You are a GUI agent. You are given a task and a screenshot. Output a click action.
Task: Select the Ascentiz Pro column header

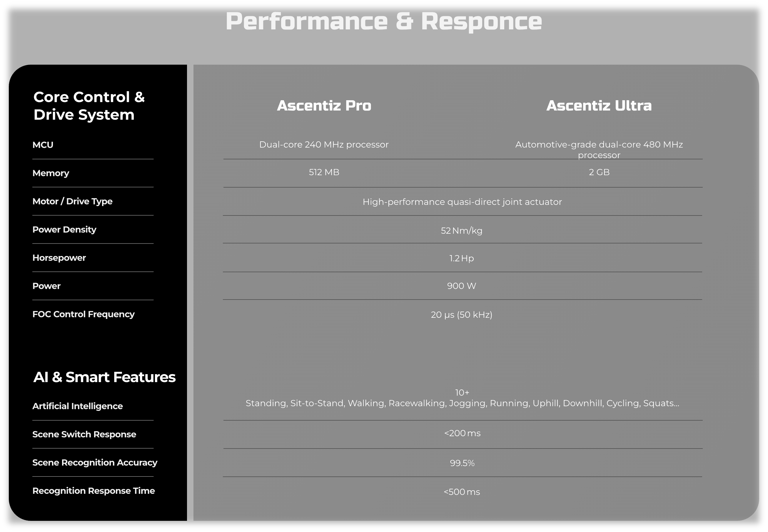(x=324, y=106)
